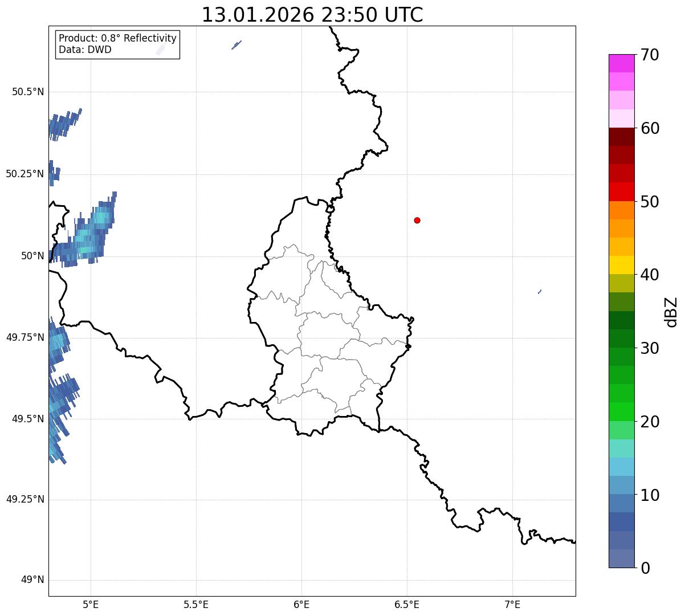Pick the dark maroon colorbar swatch below 60
685x616 pixels.
621,137
